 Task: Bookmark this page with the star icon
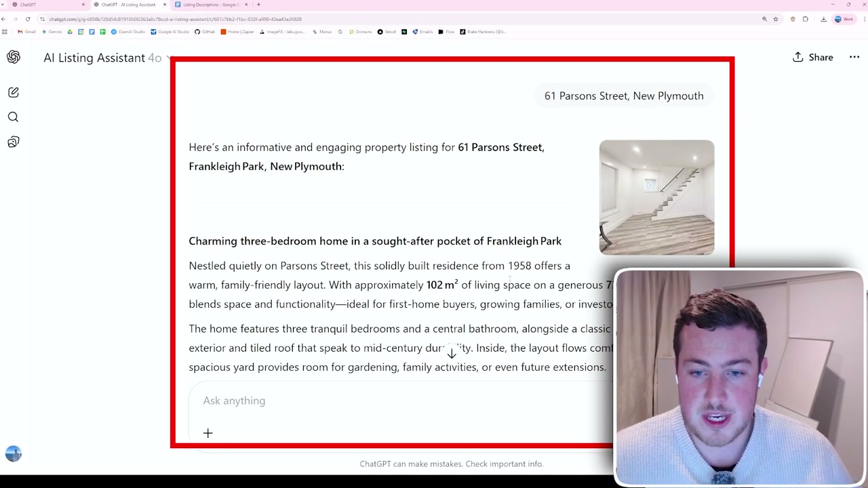[x=776, y=19]
